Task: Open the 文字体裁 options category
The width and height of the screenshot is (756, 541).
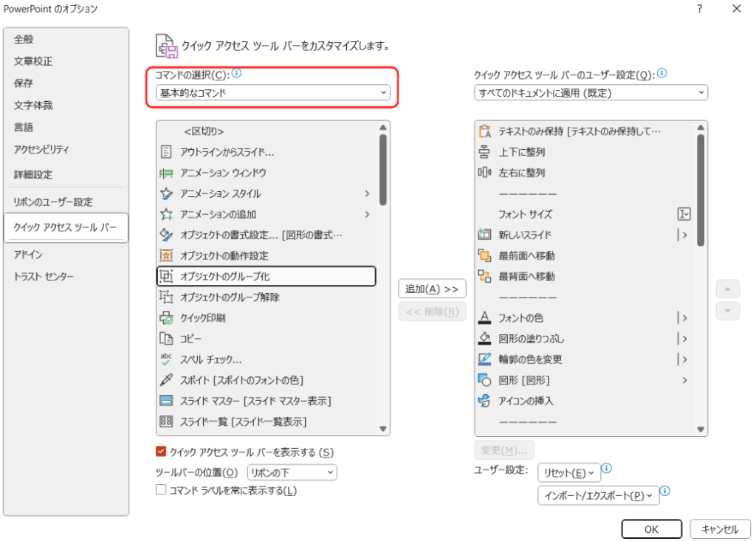Action: click(33, 105)
